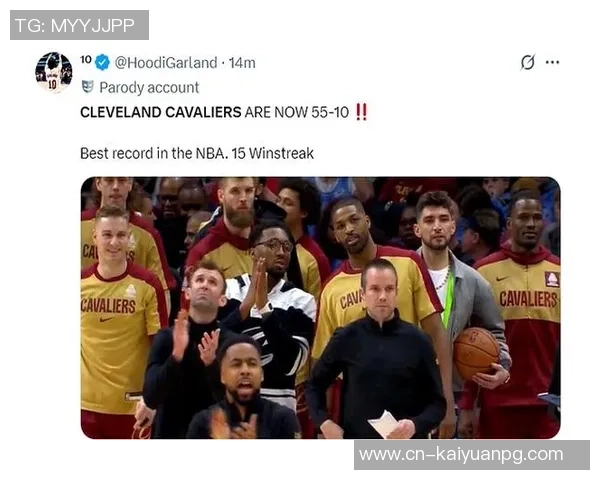Click the bold CLEVELAND CAVALIERS text

point(161,113)
